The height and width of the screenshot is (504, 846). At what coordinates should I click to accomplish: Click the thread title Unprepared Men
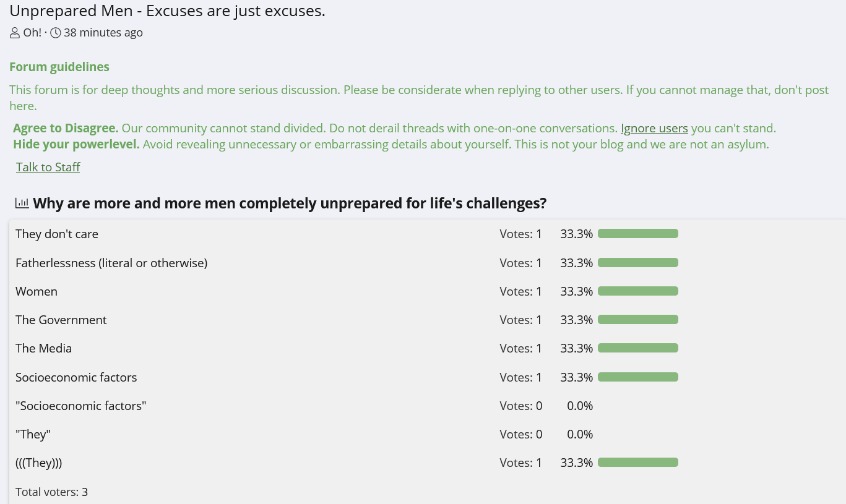pos(167,11)
